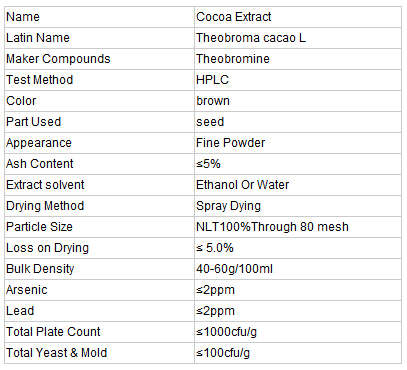Select the ≤1000cfu/g plate count value
The image size is (407, 370).
tap(226, 332)
